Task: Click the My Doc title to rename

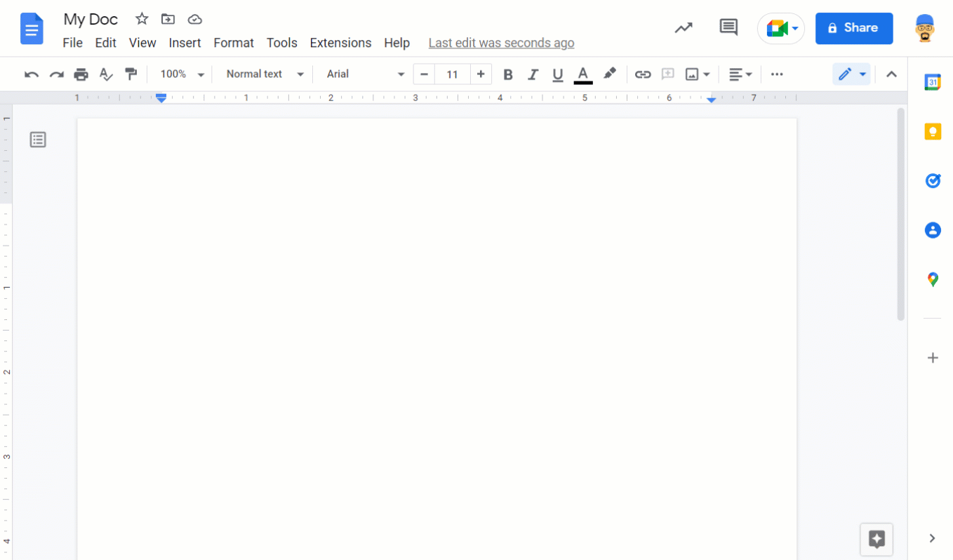Action: tap(91, 19)
